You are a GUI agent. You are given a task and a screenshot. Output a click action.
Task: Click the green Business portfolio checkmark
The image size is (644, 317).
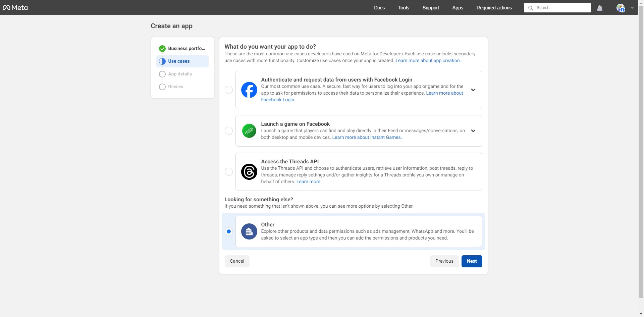(162, 49)
